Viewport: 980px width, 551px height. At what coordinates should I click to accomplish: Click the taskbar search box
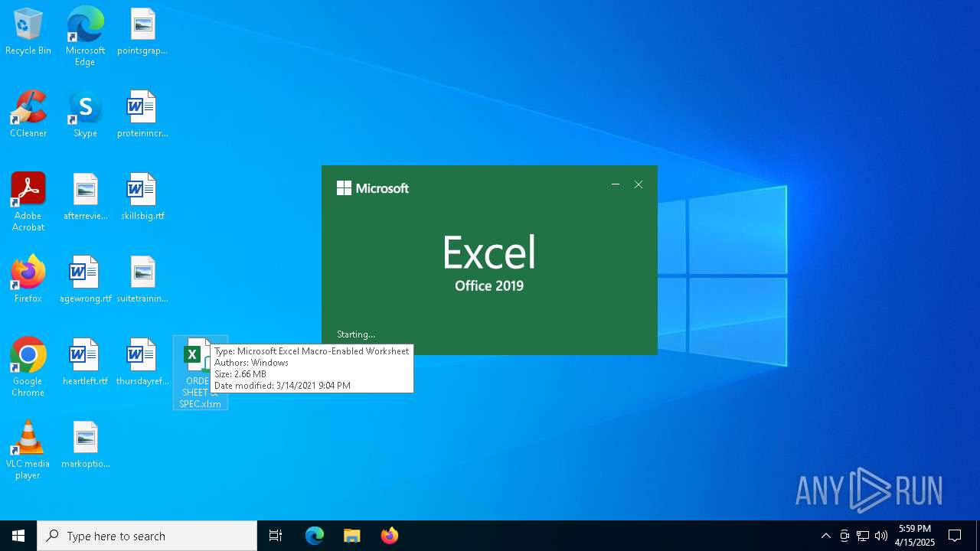coord(147,536)
